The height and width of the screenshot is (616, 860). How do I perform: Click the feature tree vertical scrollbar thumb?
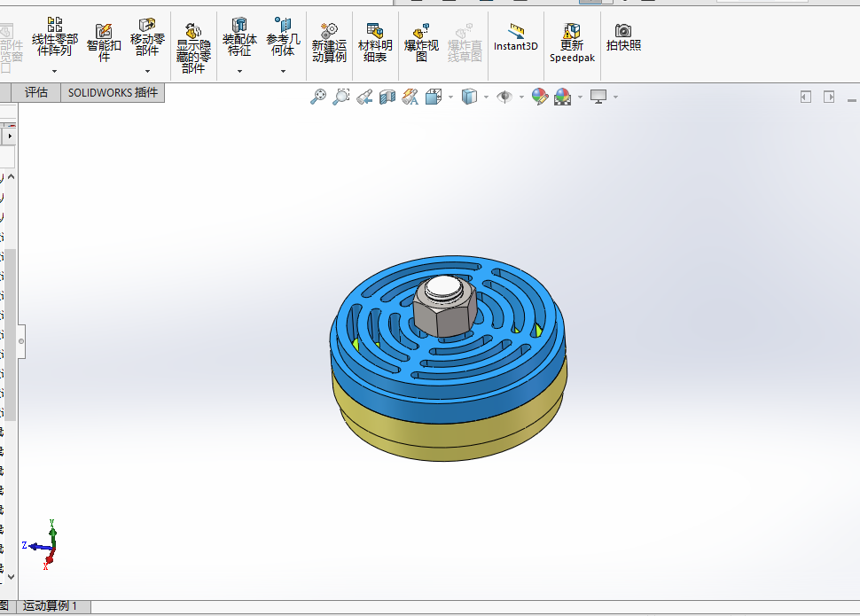pos(11,335)
